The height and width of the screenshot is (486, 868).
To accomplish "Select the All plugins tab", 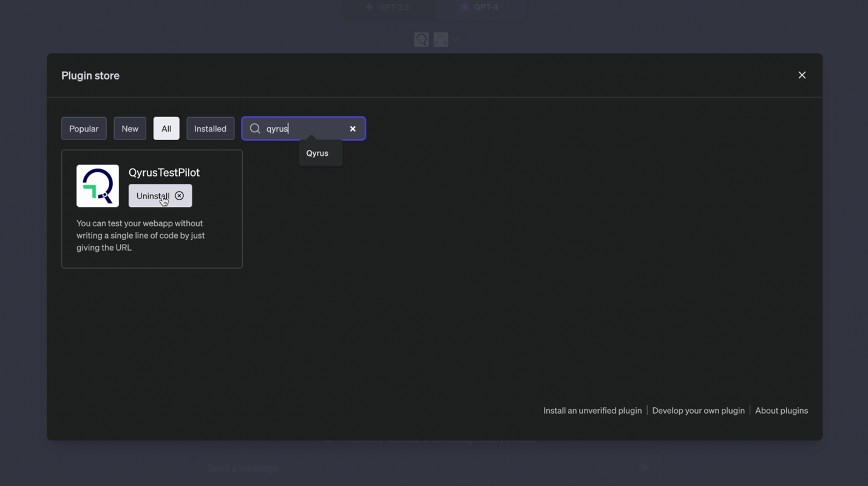I will click(166, 128).
